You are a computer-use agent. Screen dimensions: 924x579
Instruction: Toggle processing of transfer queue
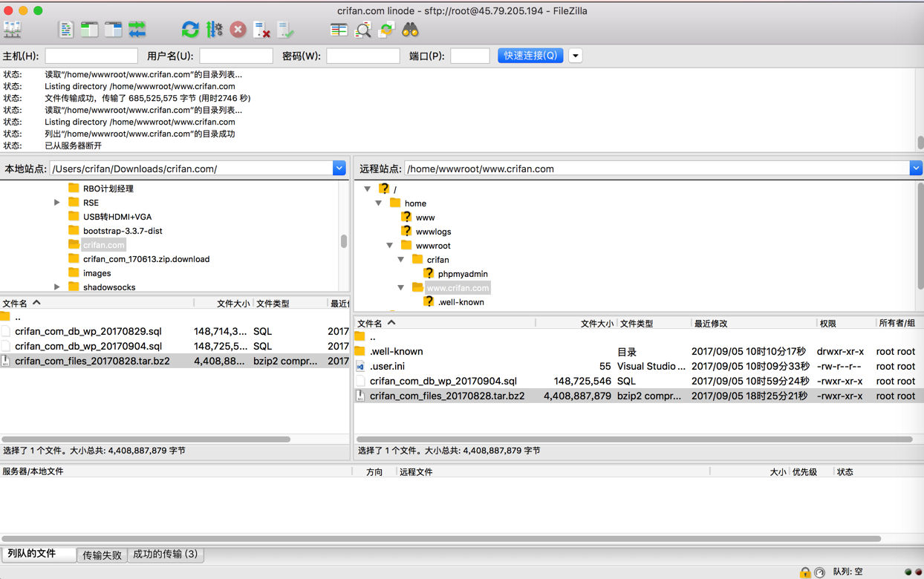pyautogui.click(x=214, y=30)
